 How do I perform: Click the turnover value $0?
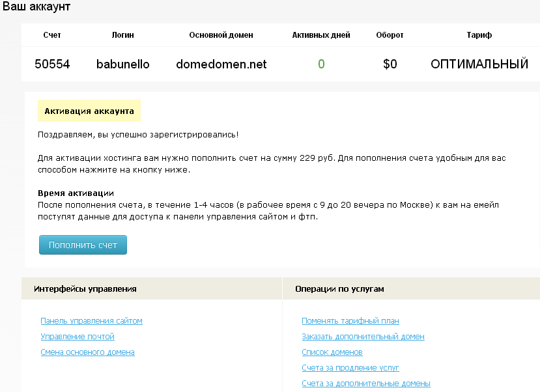[390, 64]
